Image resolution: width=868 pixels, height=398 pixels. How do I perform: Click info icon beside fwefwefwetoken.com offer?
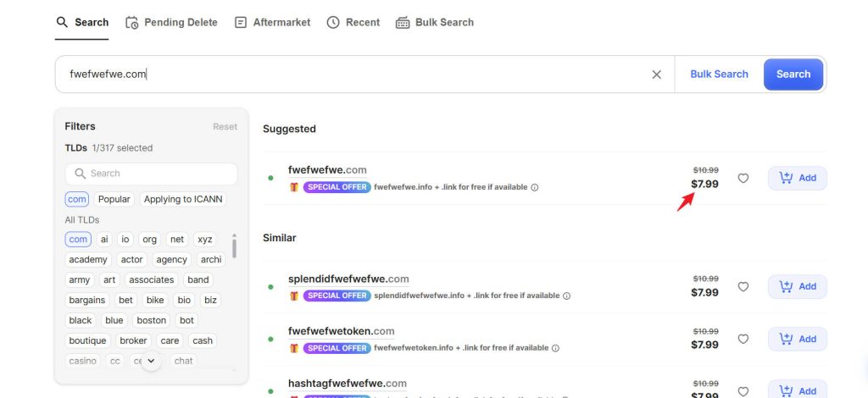point(556,348)
